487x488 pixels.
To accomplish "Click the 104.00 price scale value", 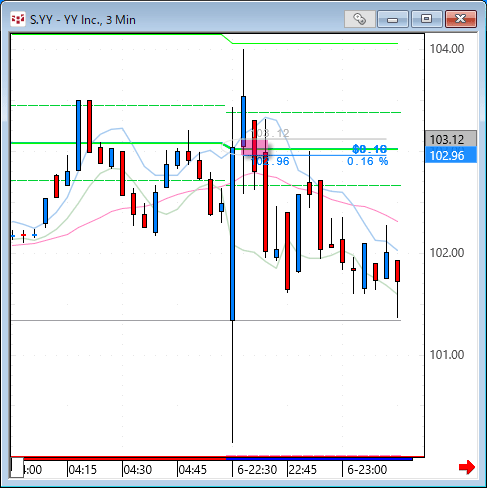I will click(447, 49).
